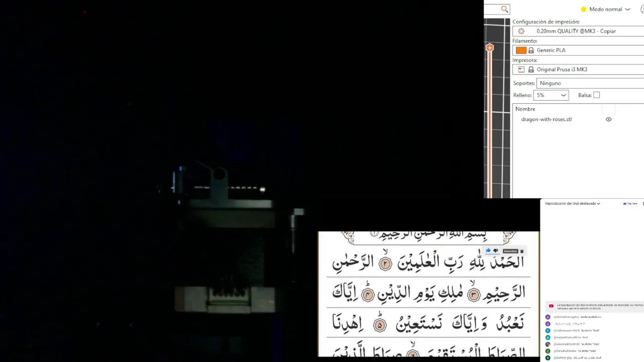Screen dimensions: 644x362
Task: Click the thumbs-down dislike icon
Action: [496, 251]
